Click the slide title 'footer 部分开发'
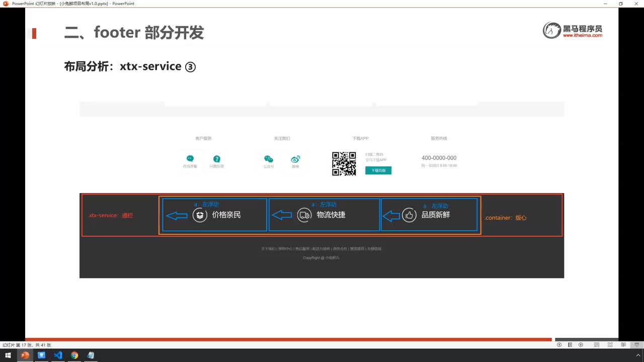 [x=148, y=33]
